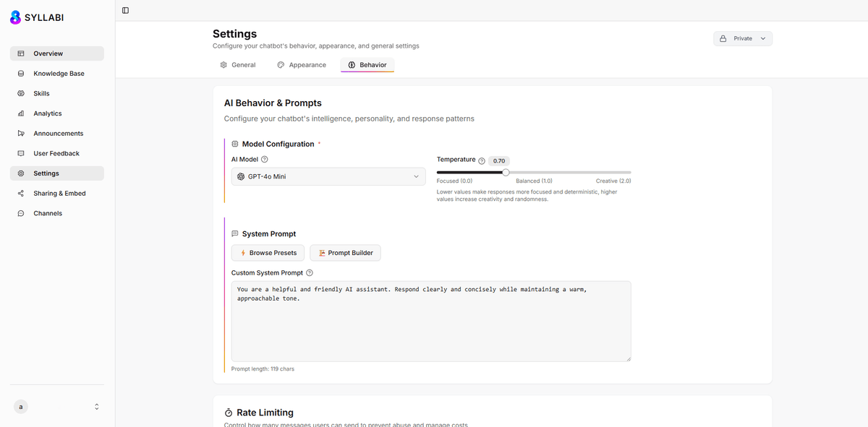Open Sharing & Embed page
The height and width of the screenshot is (427, 868).
[x=59, y=194]
